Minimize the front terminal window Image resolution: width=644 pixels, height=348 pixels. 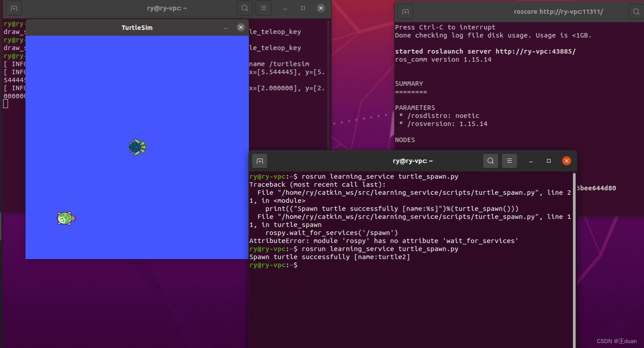(x=531, y=161)
